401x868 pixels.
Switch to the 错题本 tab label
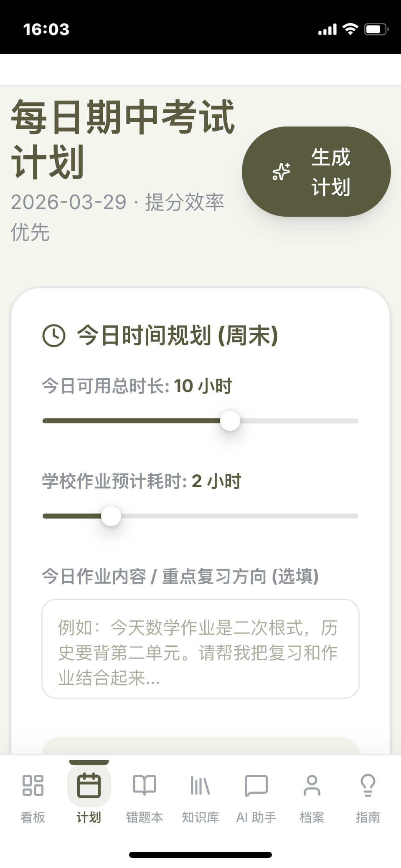(x=145, y=817)
